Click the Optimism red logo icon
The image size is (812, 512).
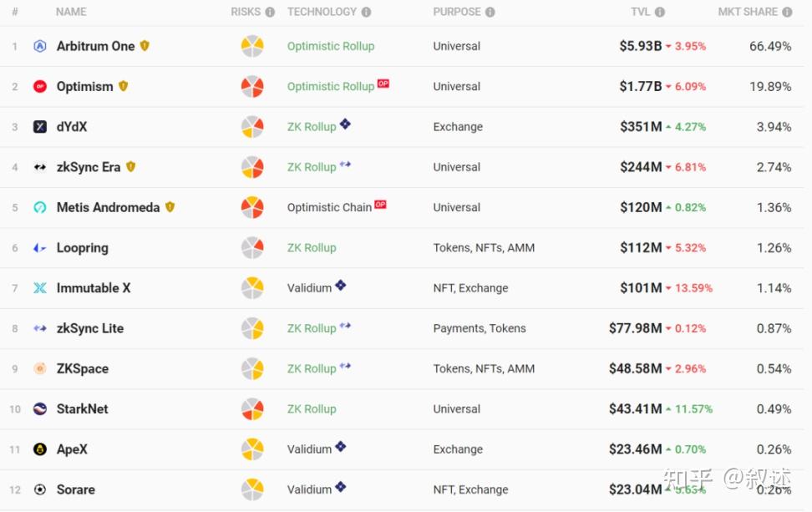point(40,87)
